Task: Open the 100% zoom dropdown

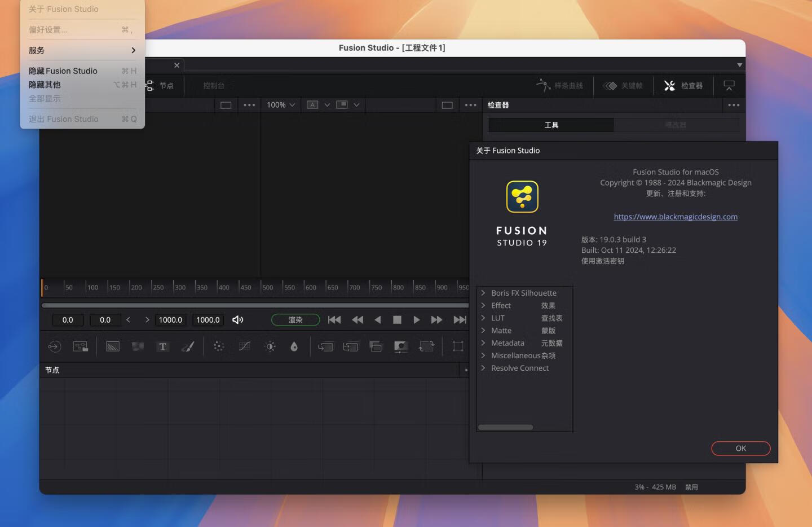Action: click(281, 105)
